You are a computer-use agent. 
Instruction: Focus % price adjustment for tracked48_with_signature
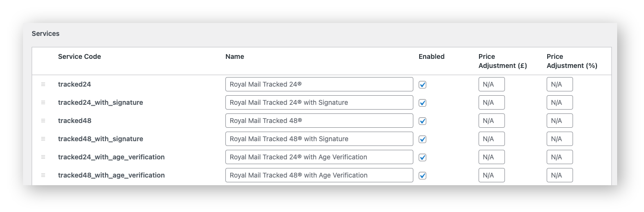tap(560, 139)
